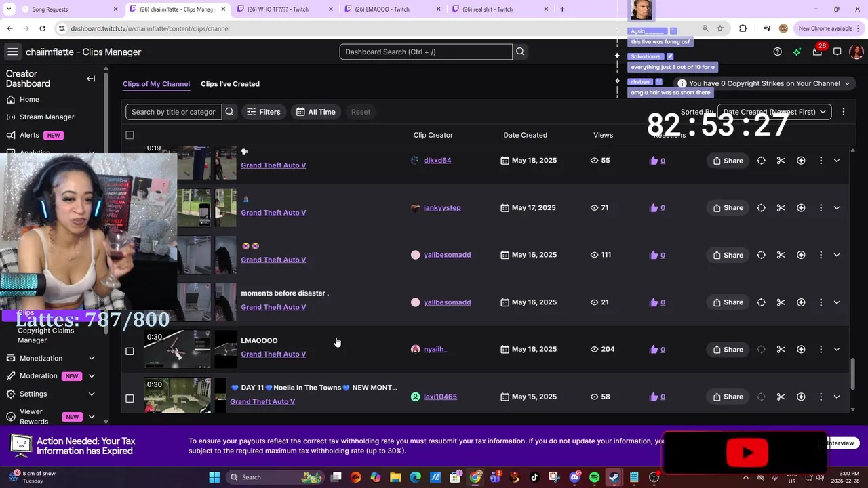Check the LMAOOOO clip checkbox
The height and width of the screenshot is (488, 868).
pyautogui.click(x=130, y=351)
